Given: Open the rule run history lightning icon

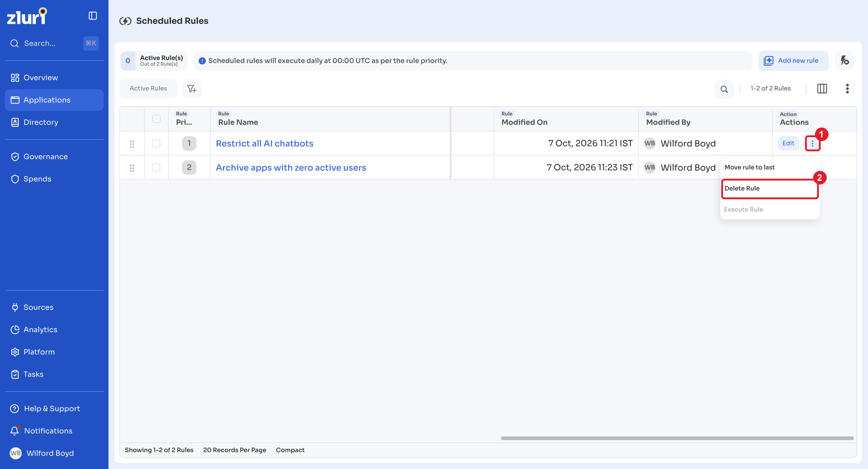Looking at the screenshot, I should tap(844, 61).
